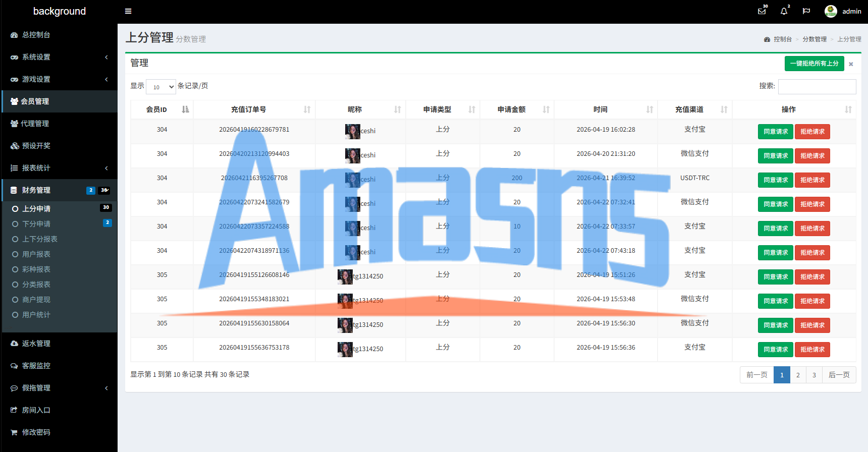Approve order 20260419155126608146
This screenshot has height=452, width=868.
click(x=776, y=277)
